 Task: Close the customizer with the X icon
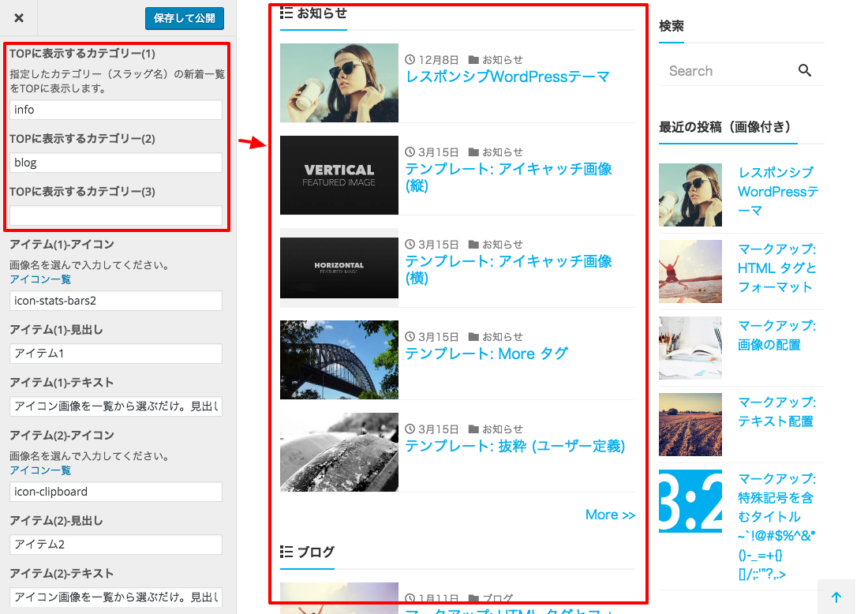click(x=19, y=17)
